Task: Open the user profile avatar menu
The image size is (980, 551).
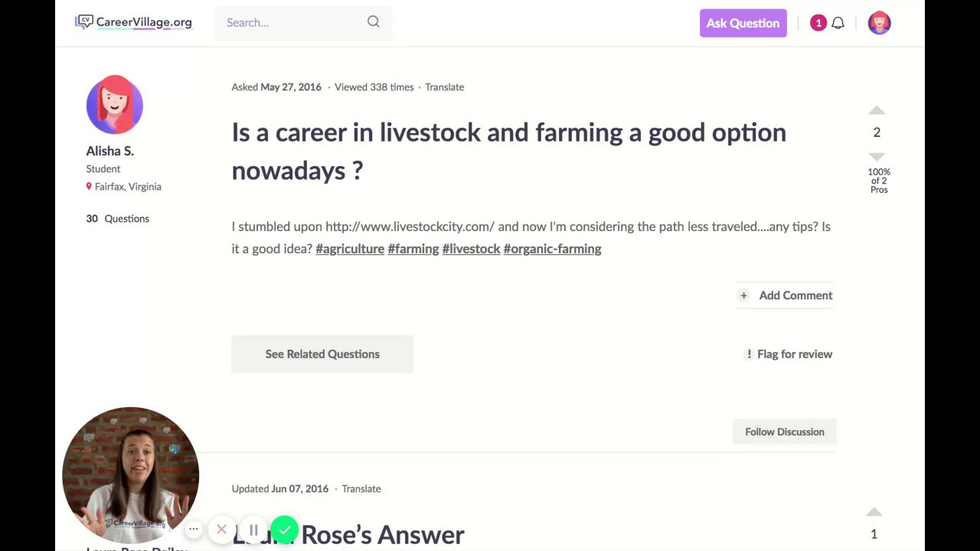Action: 879,23
